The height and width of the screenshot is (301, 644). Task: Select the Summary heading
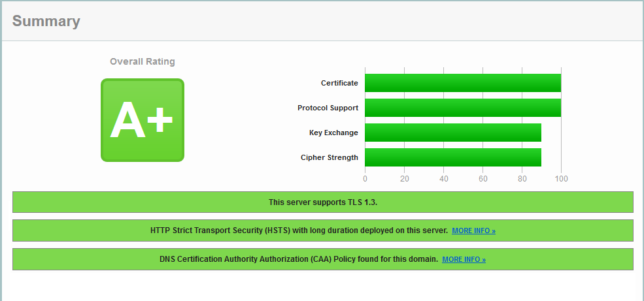(46, 21)
